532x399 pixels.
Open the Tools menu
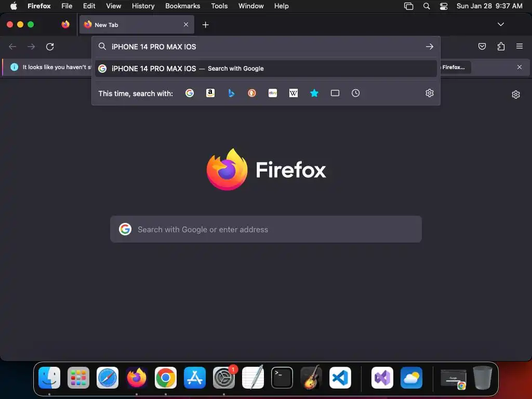tap(220, 6)
